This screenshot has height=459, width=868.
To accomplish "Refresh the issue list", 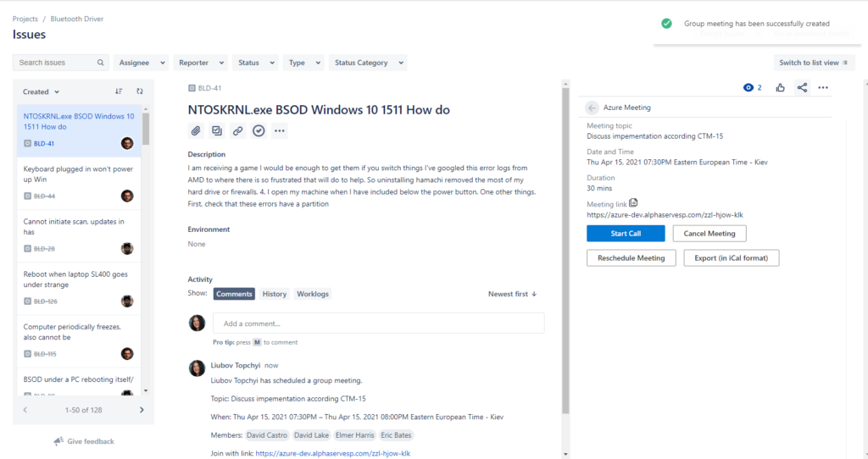I will pyautogui.click(x=140, y=91).
